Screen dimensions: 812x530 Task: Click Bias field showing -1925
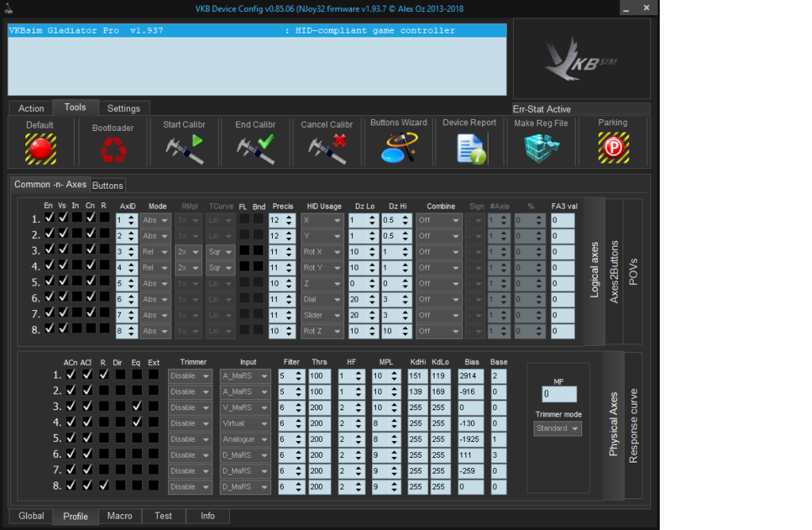(x=471, y=440)
